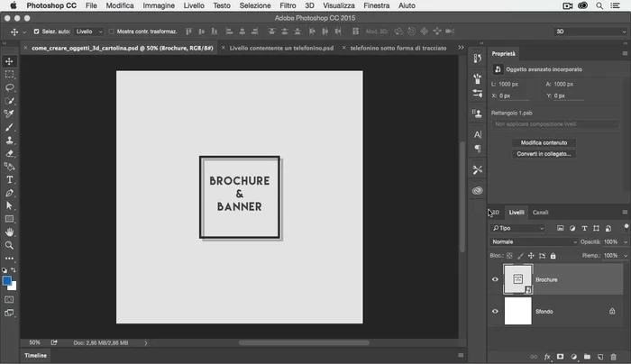Click the create new group folder icon
Viewport: 631px width, 364px height.
[x=586, y=357]
